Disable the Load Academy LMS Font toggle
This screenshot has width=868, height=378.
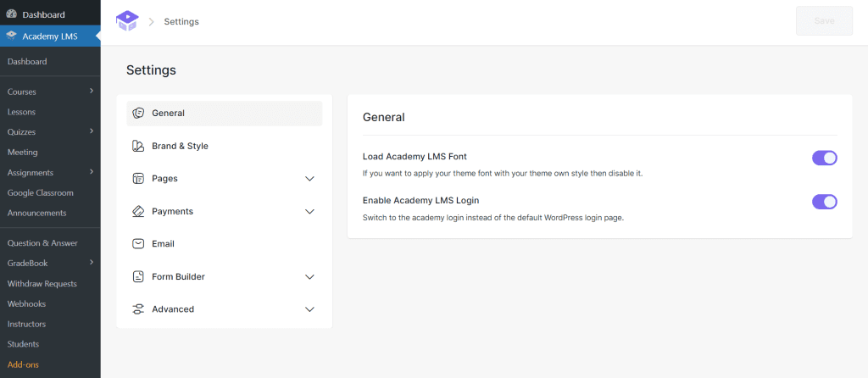pyautogui.click(x=824, y=158)
